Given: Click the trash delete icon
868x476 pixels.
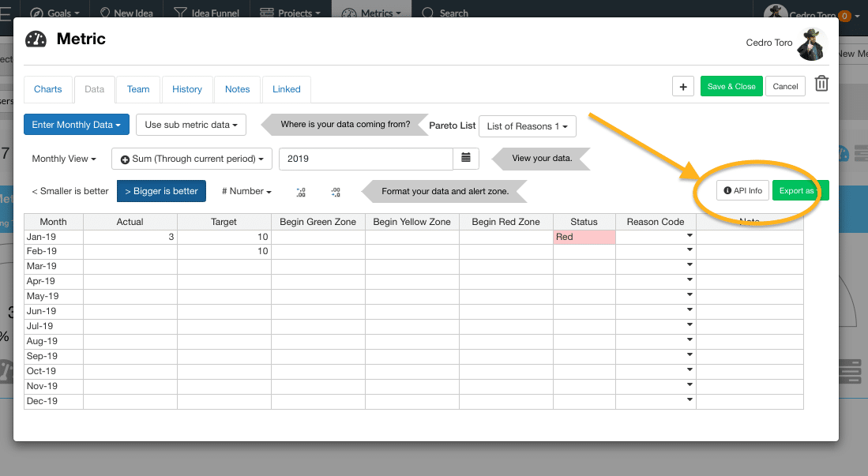Looking at the screenshot, I should tap(821, 84).
